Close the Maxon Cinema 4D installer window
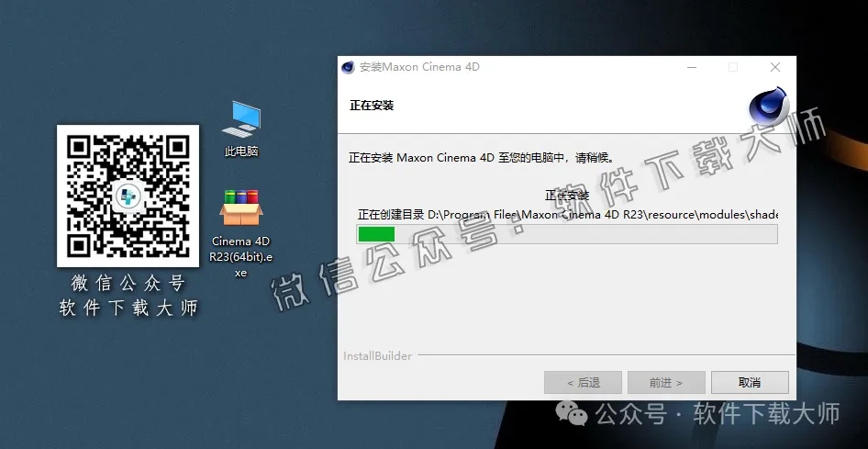 tap(775, 68)
